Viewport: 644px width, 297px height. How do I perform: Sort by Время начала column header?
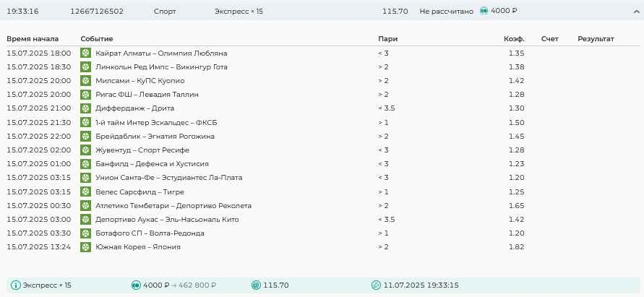(x=33, y=38)
